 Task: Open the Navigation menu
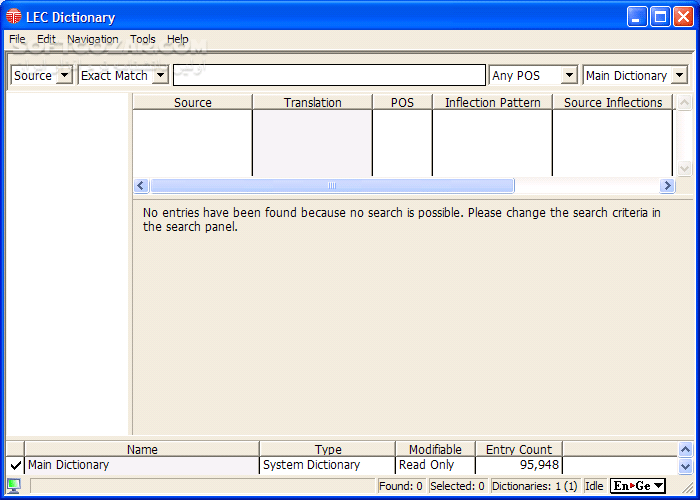(93, 39)
